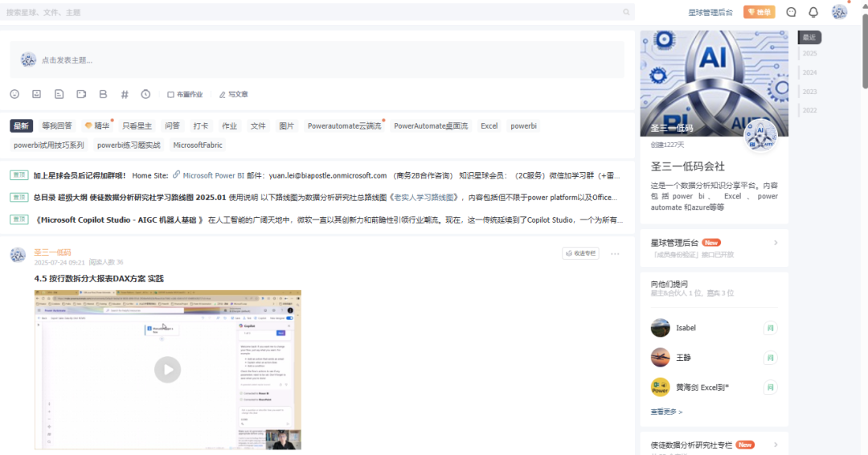Ask 王静 a question icon

[x=770, y=359]
